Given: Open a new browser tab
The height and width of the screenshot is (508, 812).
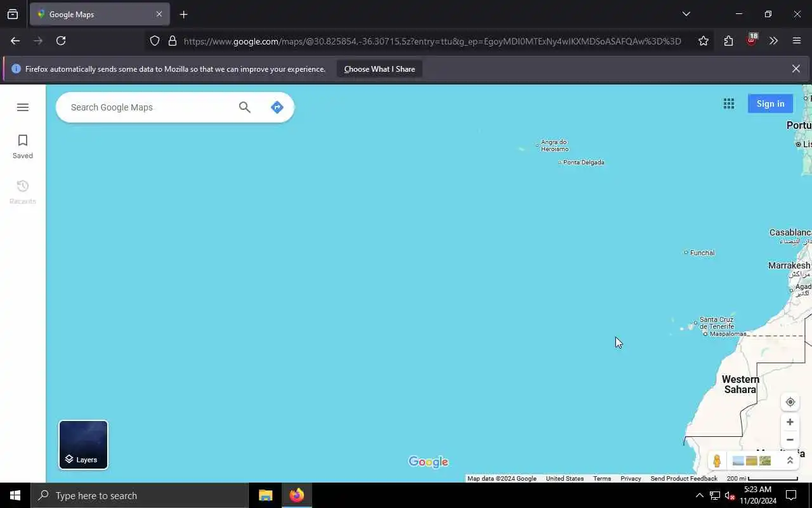Looking at the screenshot, I should pyautogui.click(x=183, y=14).
